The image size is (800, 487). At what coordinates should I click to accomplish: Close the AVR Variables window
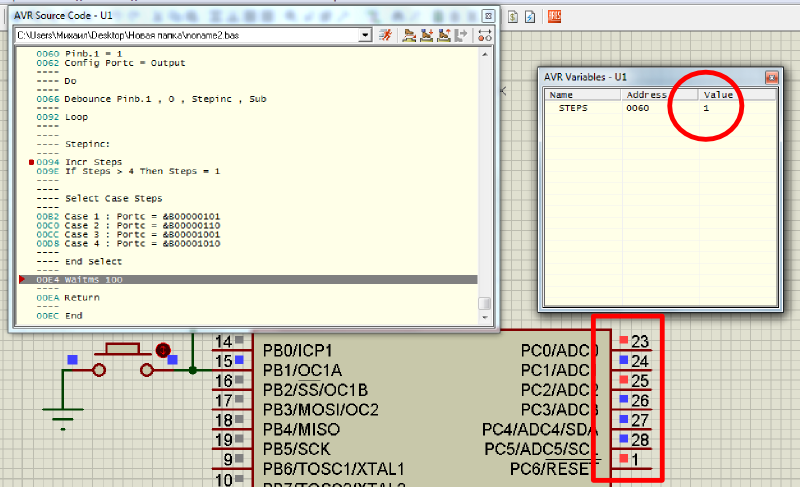click(771, 77)
